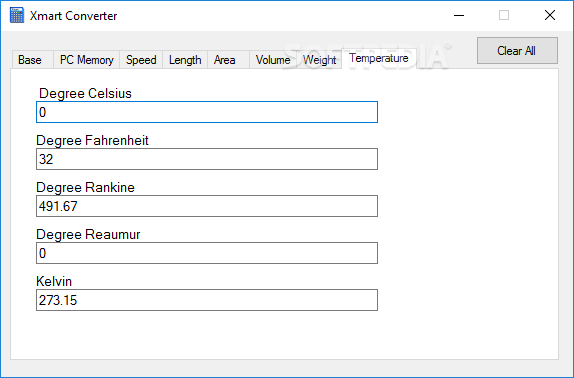The width and height of the screenshot is (574, 378).
Task: Click the Degree Celsius label
Action: 85,93
